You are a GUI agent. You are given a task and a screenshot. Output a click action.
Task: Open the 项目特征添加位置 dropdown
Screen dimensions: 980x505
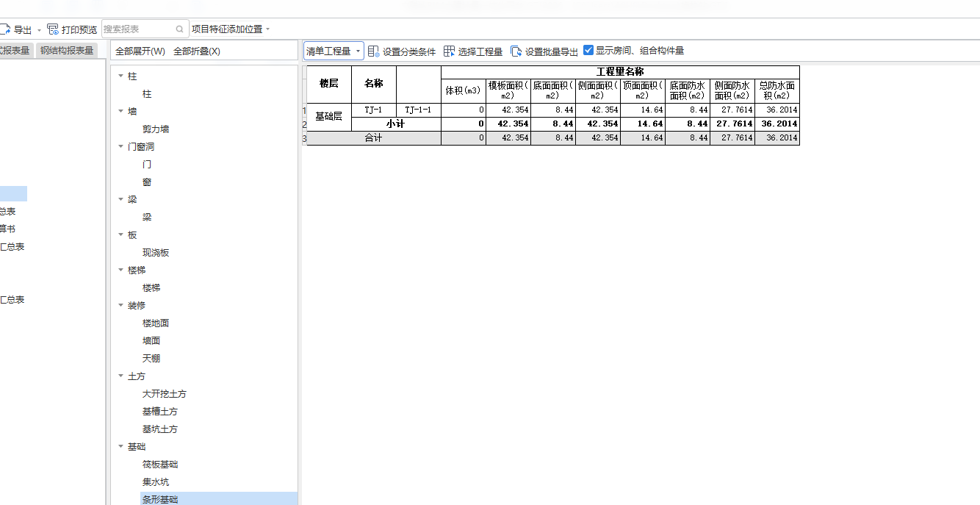coord(231,29)
